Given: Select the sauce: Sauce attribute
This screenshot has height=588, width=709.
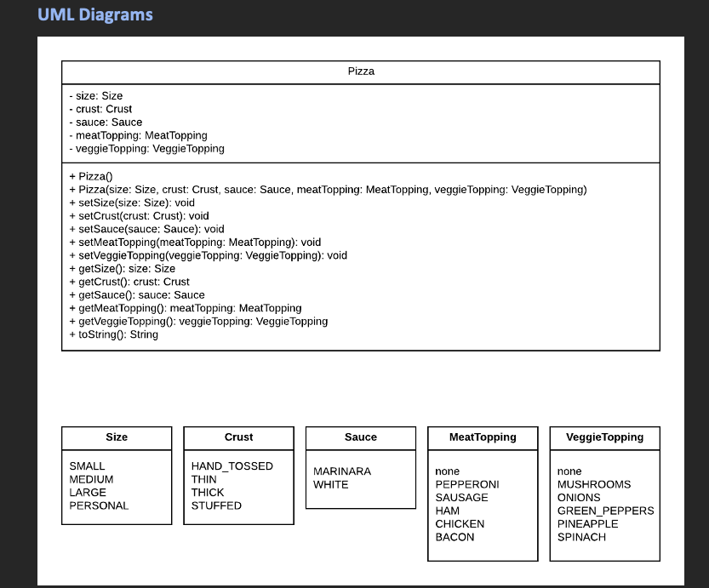Looking at the screenshot, I should click(x=104, y=122).
